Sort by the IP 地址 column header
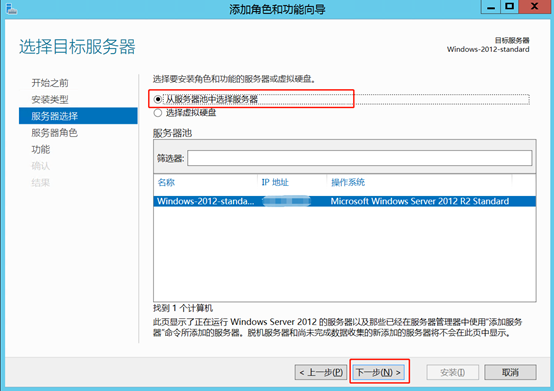554x391 pixels. (x=275, y=182)
